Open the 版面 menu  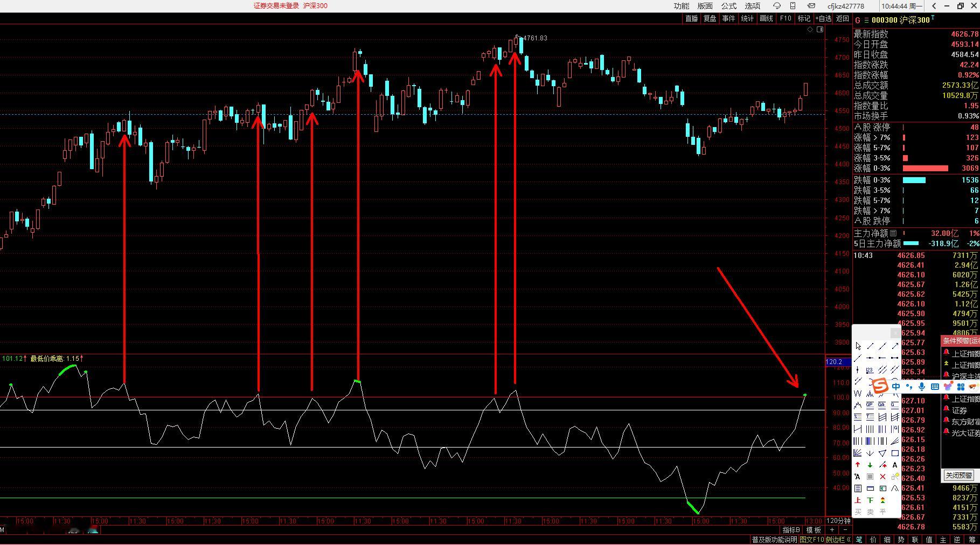pyautogui.click(x=705, y=6)
